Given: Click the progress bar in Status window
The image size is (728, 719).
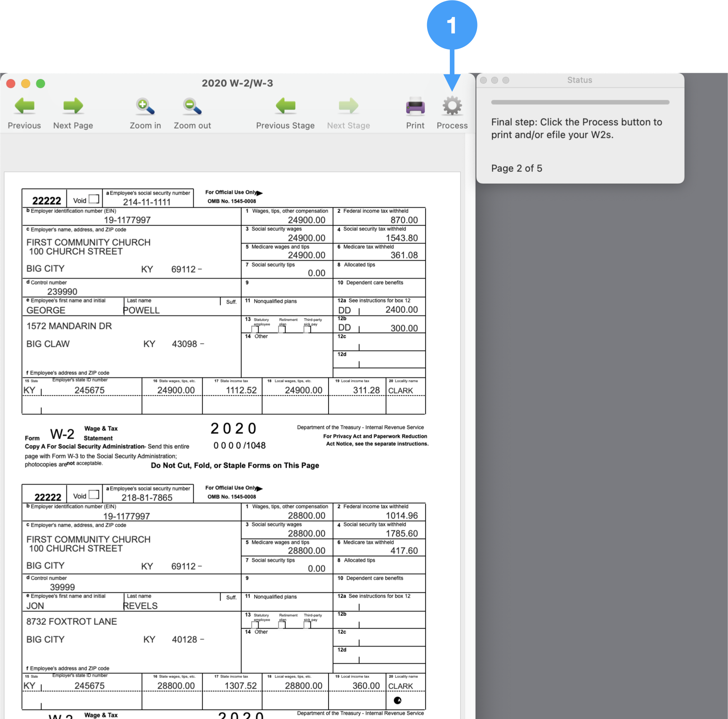Looking at the screenshot, I should point(580,102).
